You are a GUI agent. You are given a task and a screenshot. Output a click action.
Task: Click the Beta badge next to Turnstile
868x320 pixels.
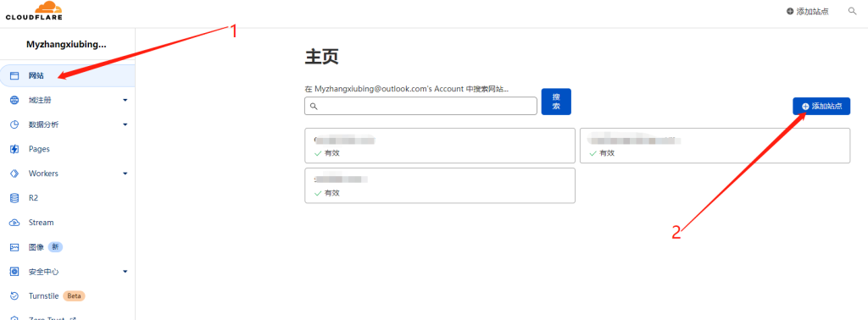tap(75, 295)
